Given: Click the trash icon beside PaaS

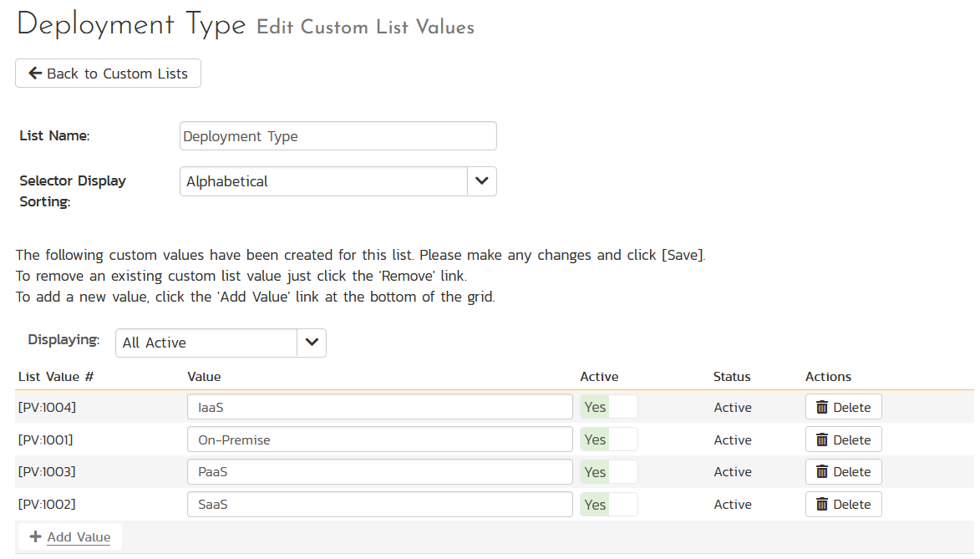Looking at the screenshot, I should [823, 471].
